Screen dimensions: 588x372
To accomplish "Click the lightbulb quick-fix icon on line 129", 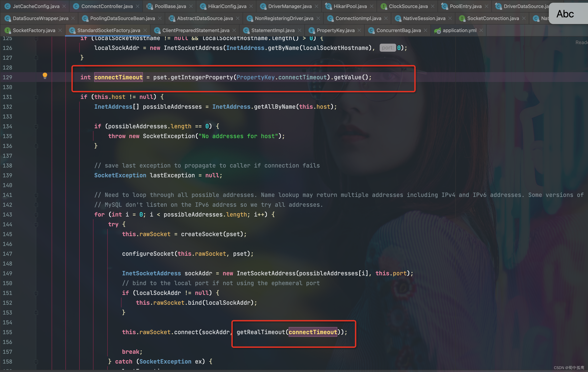I will [45, 75].
